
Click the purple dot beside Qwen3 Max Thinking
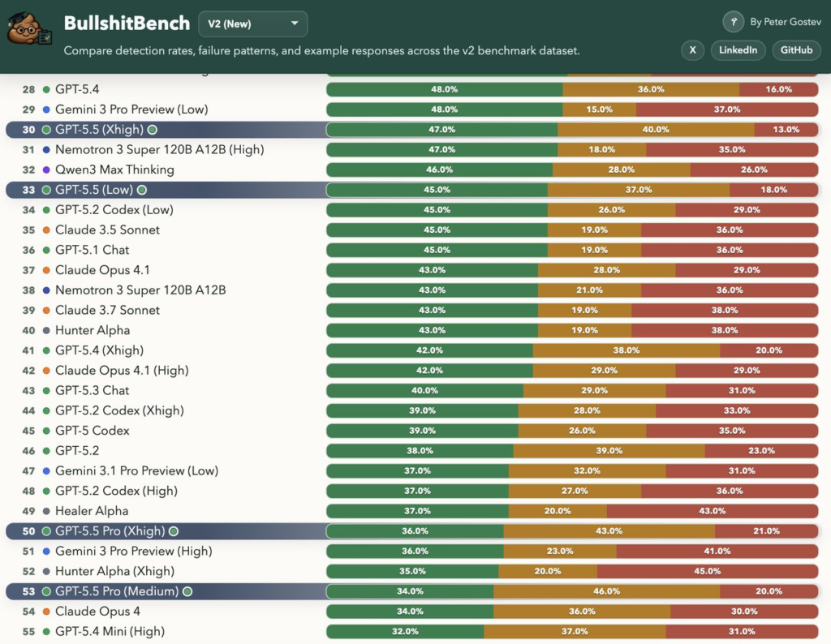coord(46,170)
